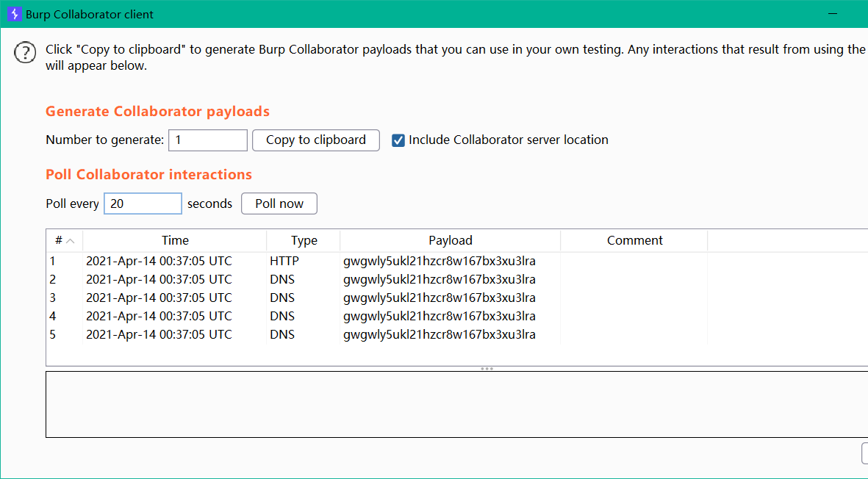Select row number 4 cell
868x479 pixels.
[64, 317]
